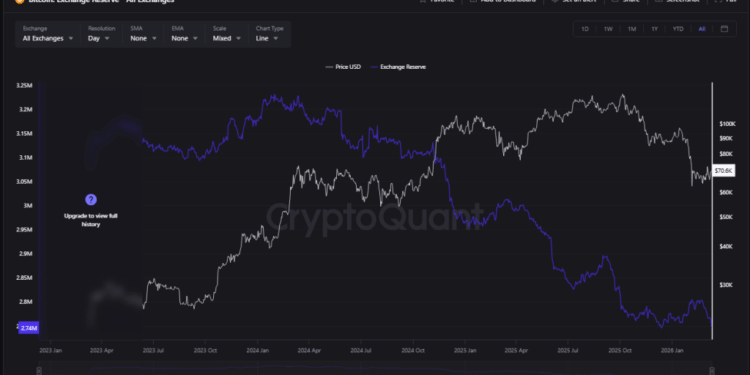
Task: Click the '2024 Oct' date axis label
Action: [x=413, y=351]
